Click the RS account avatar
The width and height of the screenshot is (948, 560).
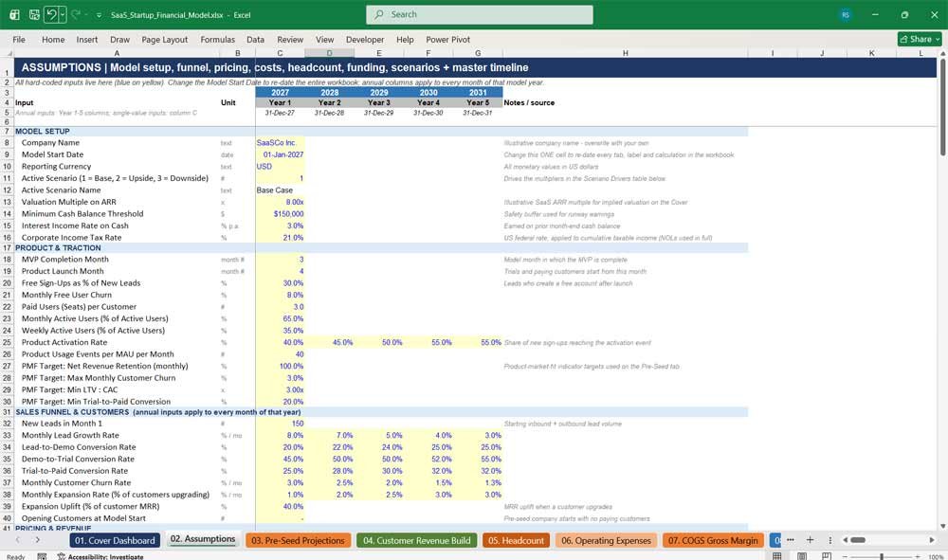(846, 14)
